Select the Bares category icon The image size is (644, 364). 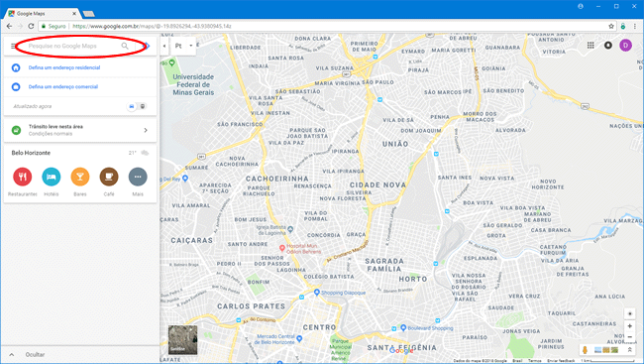[80, 177]
